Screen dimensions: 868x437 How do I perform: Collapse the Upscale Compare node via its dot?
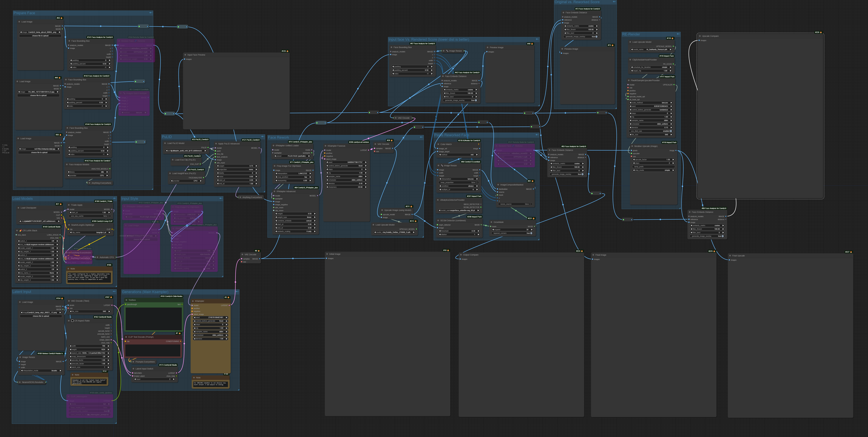700,36
